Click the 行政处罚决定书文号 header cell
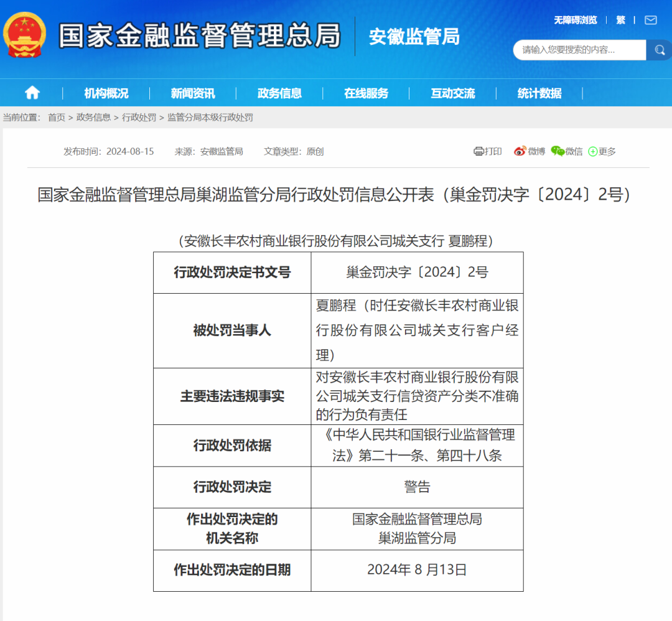 (232, 273)
